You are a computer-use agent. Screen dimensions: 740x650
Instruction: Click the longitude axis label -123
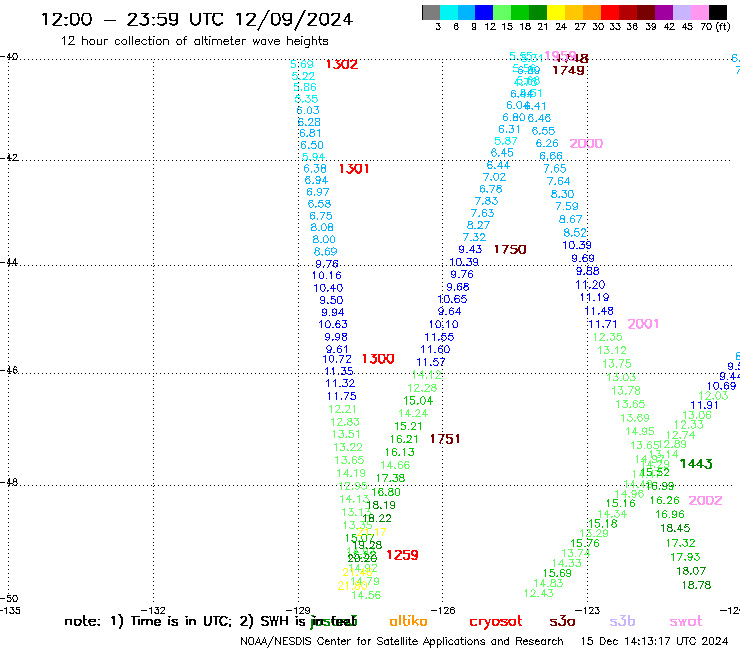(x=588, y=610)
